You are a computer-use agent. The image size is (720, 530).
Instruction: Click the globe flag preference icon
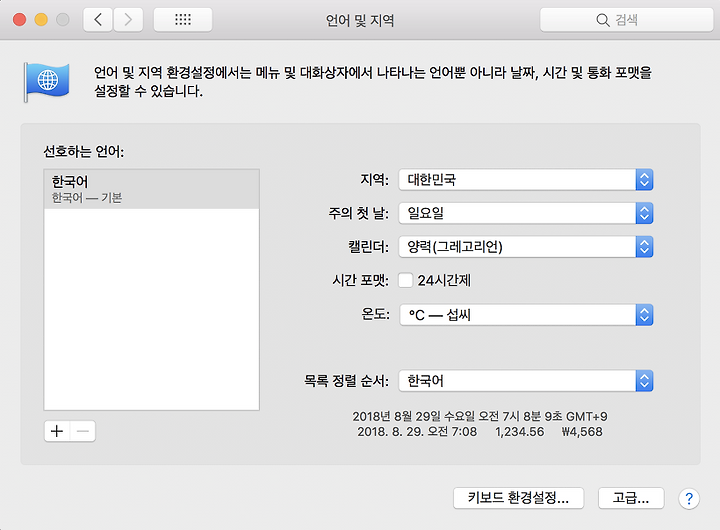46,82
